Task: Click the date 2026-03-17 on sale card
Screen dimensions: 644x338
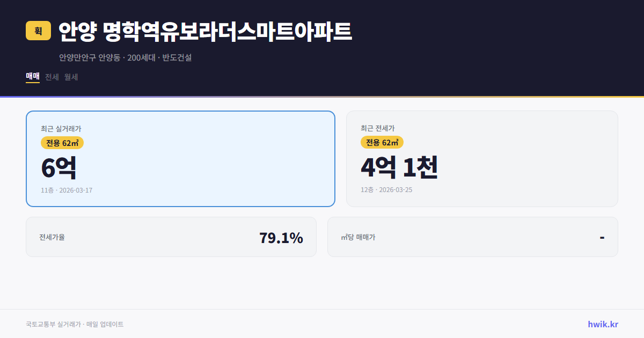Action: pos(76,190)
